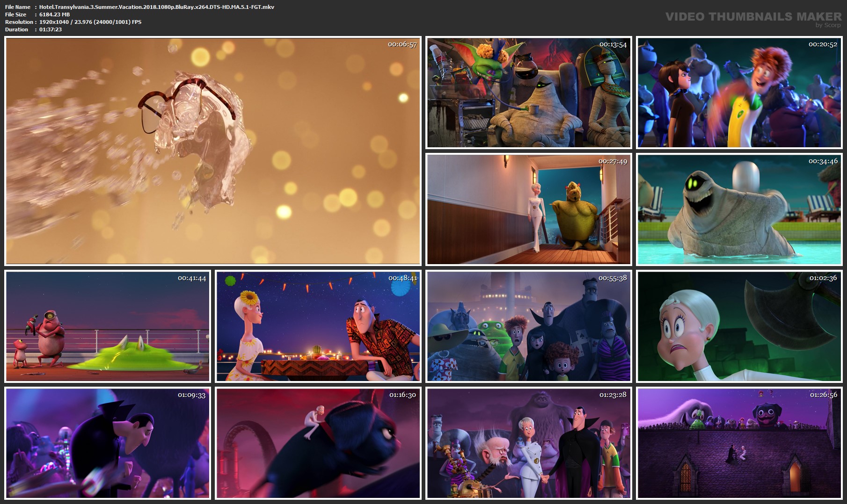The height and width of the screenshot is (504, 847).
Task: Click the timestamp text 01:26:56
Action: pyautogui.click(x=824, y=395)
